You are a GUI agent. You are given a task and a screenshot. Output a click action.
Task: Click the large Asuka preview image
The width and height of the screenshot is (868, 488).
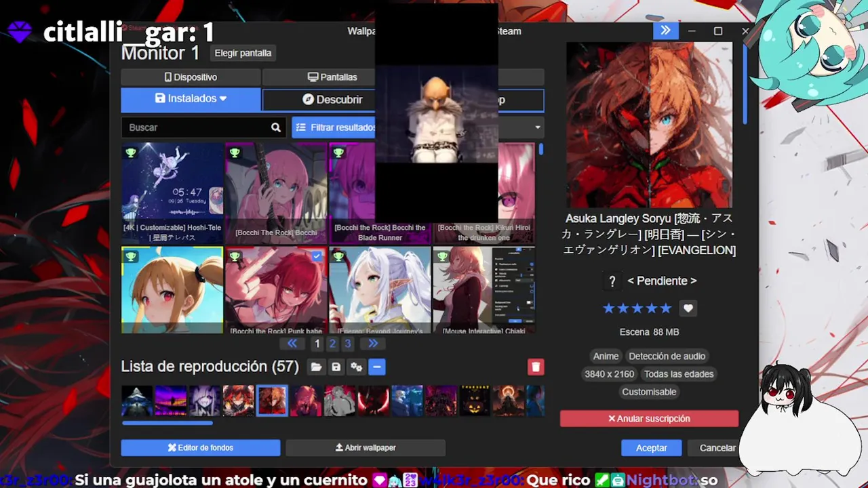pos(649,125)
